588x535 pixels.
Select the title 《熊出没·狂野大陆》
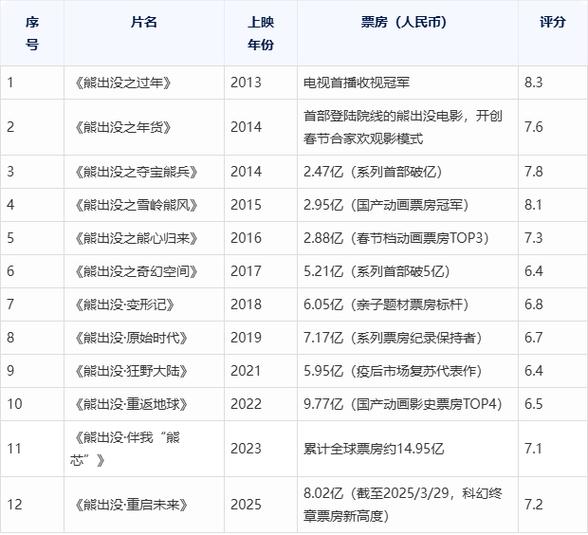coord(131,371)
